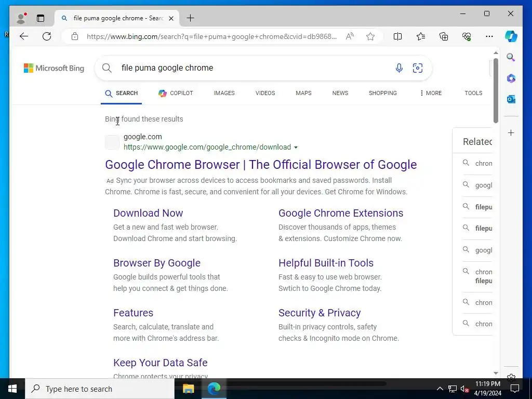Switch to the MAPS tab

[x=303, y=94]
